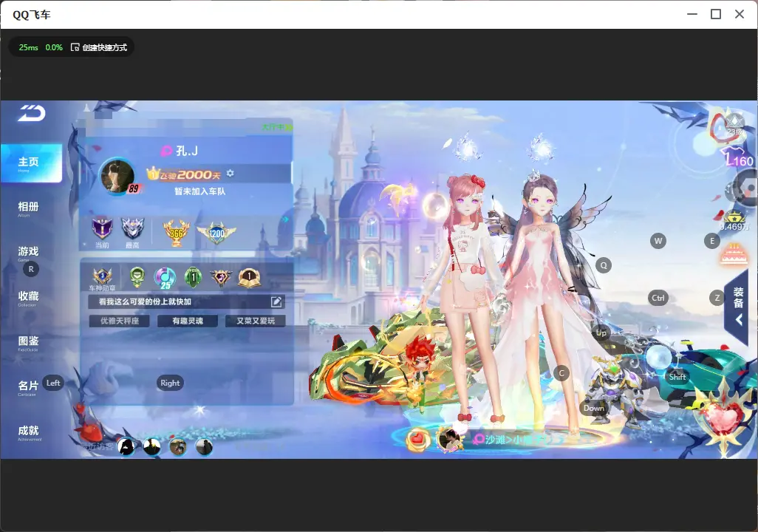Open the 相册 album tab
Image resolution: width=758 pixels, height=532 pixels.
click(28, 208)
